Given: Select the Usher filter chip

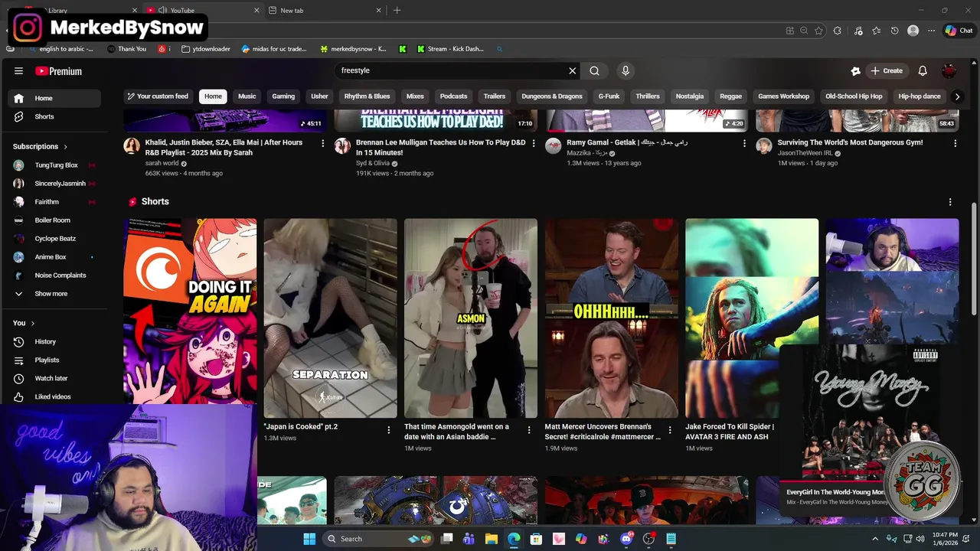Looking at the screenshot, I should (319, 96).
